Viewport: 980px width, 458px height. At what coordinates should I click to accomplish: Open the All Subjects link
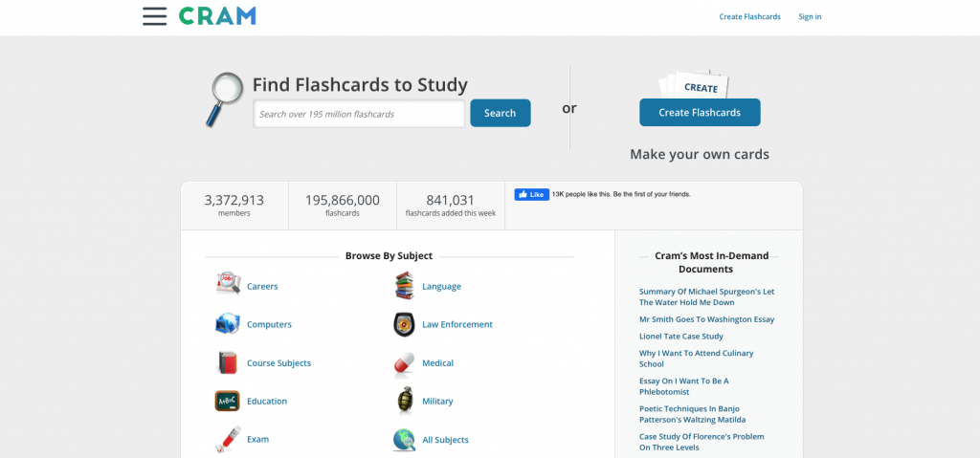(446, 440)
